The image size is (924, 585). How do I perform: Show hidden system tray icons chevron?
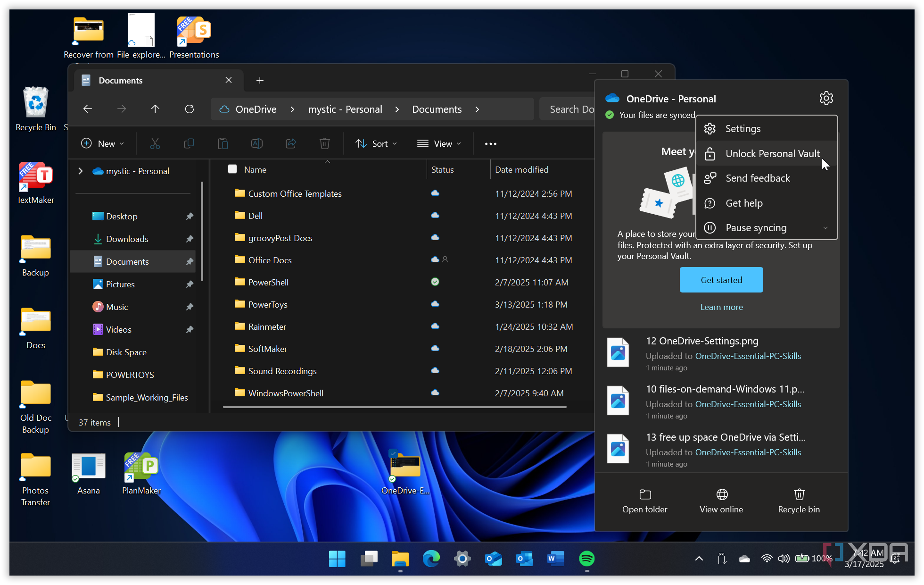click(699, 559)
